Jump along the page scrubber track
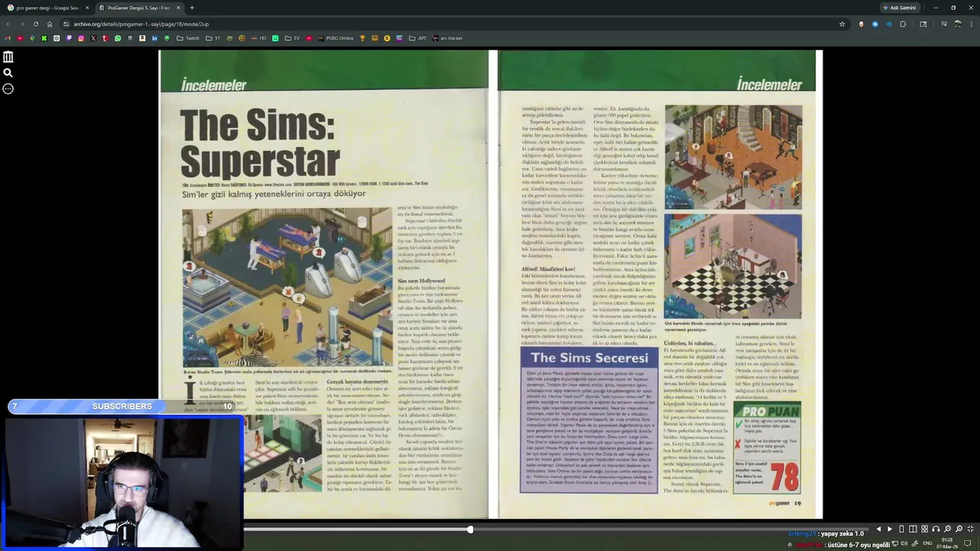The width and height of the screenshot is (980, 551). pos(557,529)
